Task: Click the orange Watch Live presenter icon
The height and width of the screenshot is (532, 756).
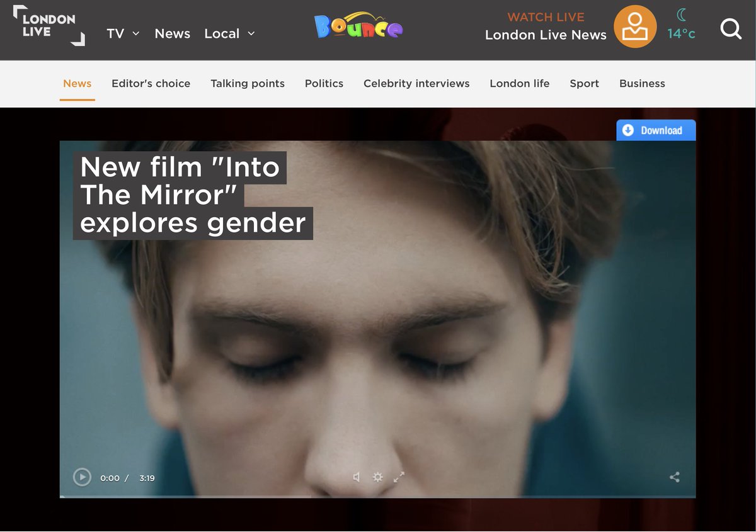Action: pos(635,26)
